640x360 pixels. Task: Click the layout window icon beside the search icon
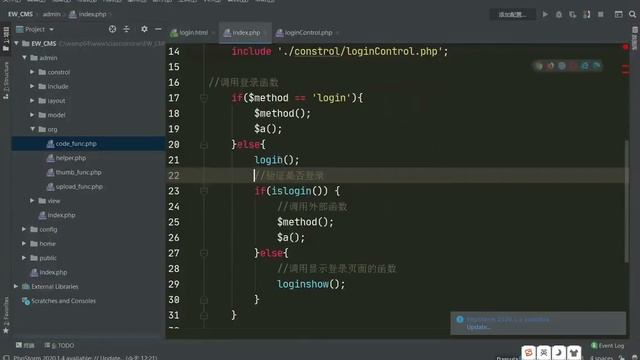[x=619, y=14]
